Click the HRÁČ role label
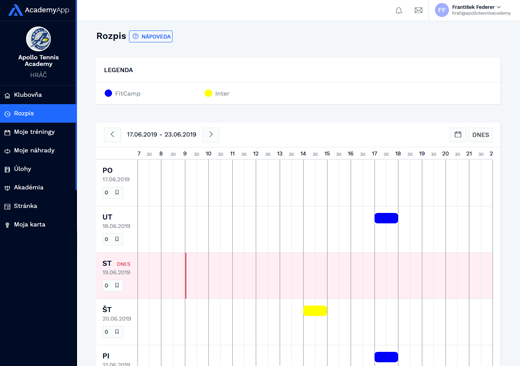Viewport: 520px width, 366px height. (38, 75)
